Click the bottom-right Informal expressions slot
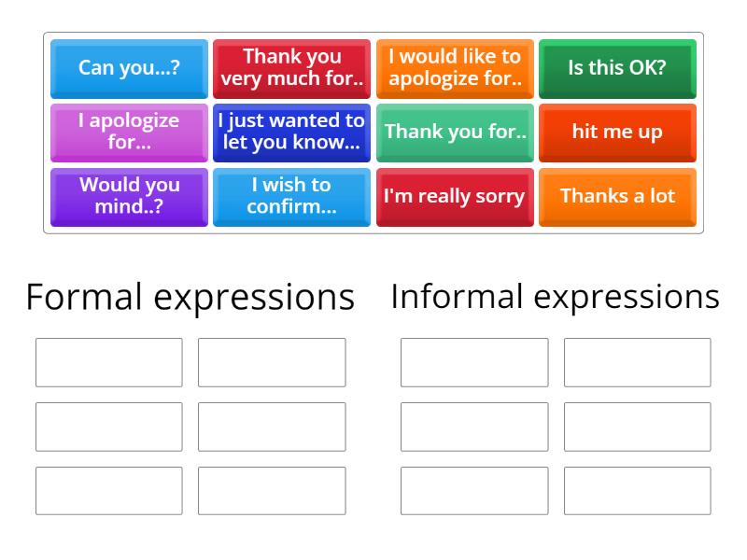 [x=637, y=491]
